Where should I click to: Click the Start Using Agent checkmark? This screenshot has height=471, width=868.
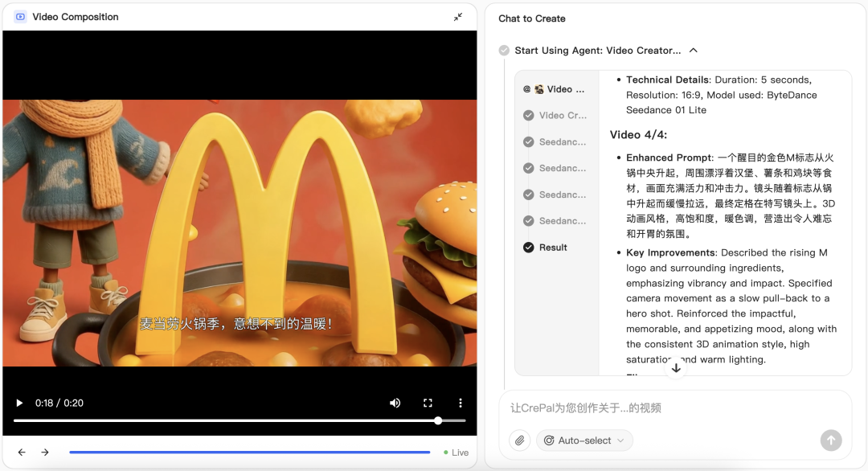coord(504,51)
